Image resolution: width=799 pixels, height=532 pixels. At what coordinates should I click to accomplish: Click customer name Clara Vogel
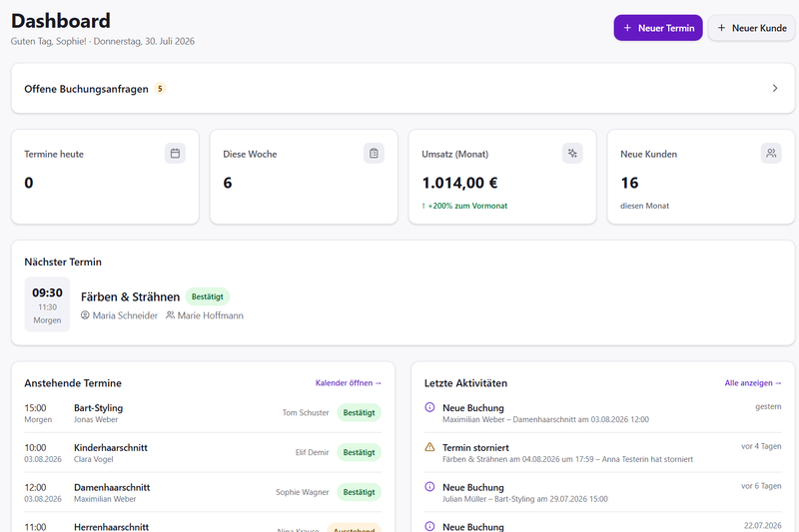94,459
